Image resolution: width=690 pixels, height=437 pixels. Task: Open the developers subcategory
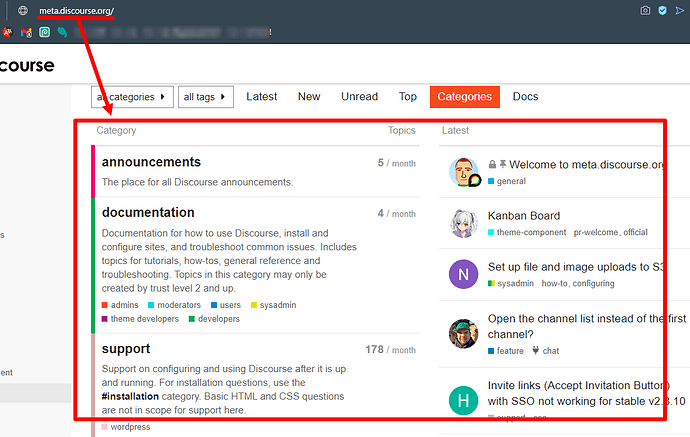214,319
